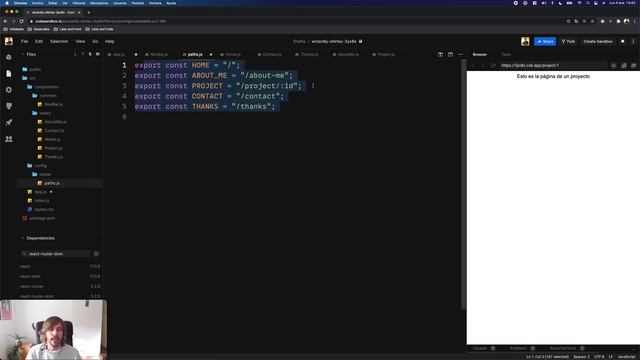Click the Drafts breadcrumb link

click(x=299, y=41)
